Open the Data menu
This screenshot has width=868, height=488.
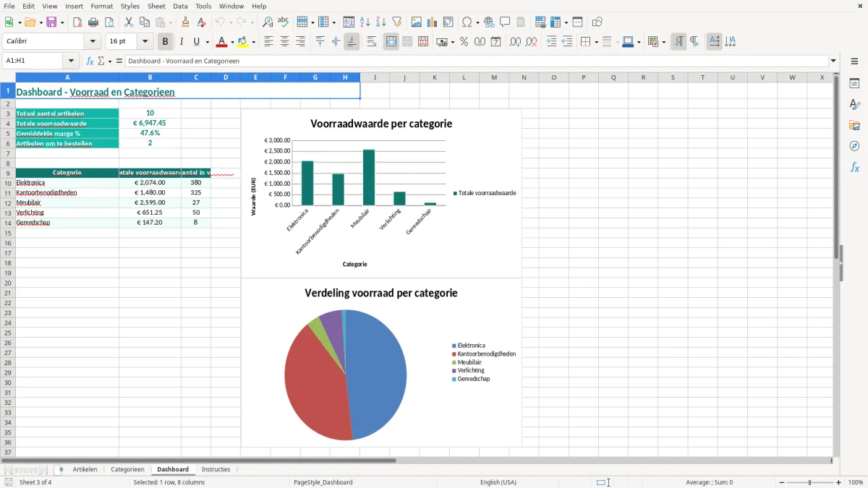180,6
